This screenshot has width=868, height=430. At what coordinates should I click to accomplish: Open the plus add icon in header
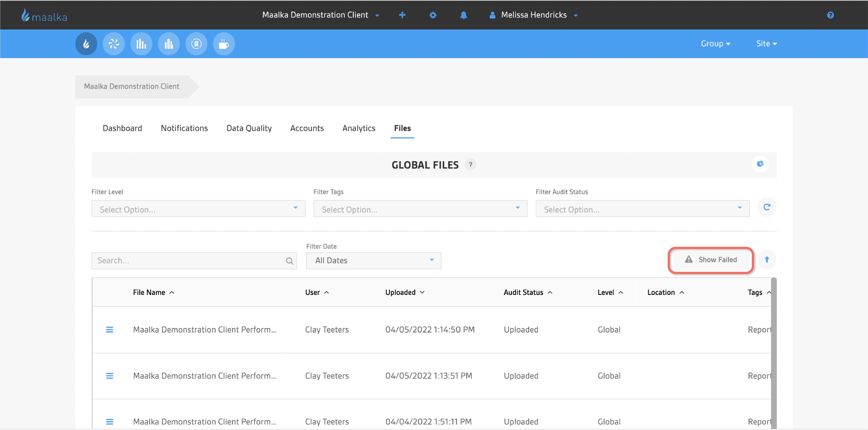(x=402, y=15)
